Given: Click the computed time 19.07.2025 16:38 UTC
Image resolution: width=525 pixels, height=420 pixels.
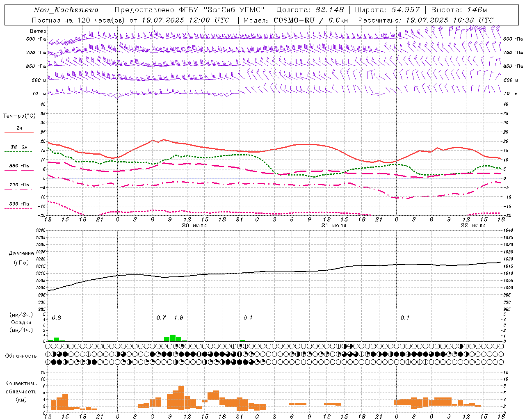Looking at the screenshot, I should pyautogui.click(x=450, y=20).
